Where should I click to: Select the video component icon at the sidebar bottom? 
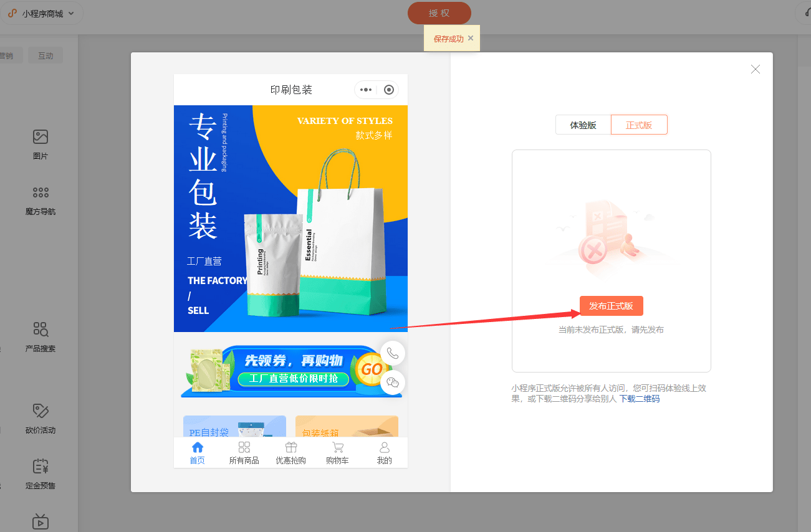point(41,521)
